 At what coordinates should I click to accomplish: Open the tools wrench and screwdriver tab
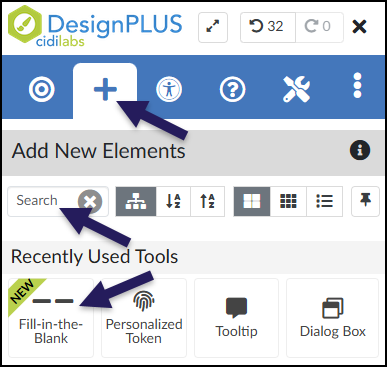point(296,89)
